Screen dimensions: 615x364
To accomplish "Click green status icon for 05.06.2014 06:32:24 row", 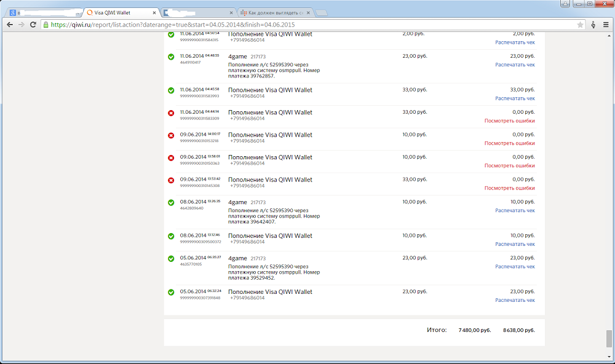I will click(171, 292).
